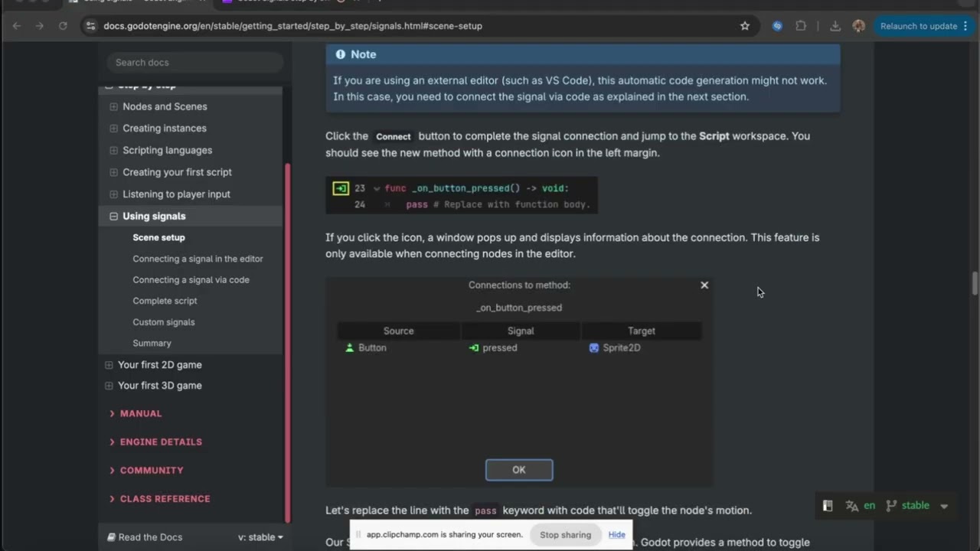The width and height of the screenshot is (980, 551).
Task: Open the Extensions puzzle icon
Action: click(801, 26)
